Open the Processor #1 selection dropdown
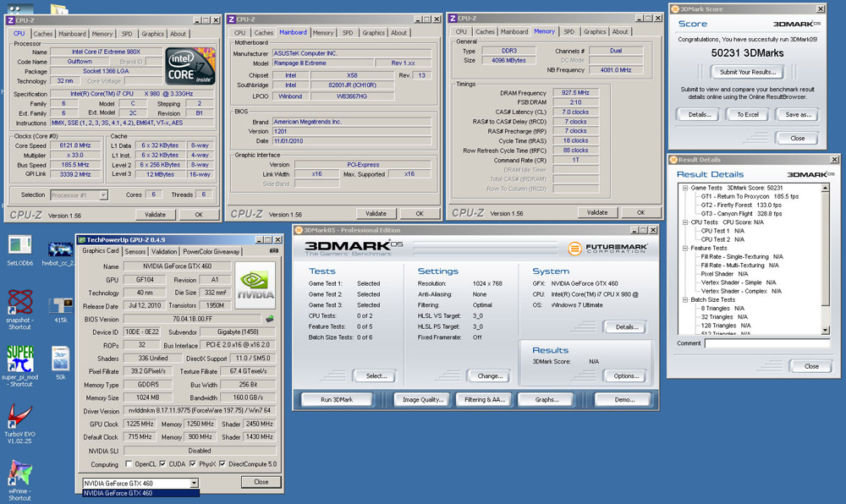This screenshot has width=846, height=504. (103, 195)
